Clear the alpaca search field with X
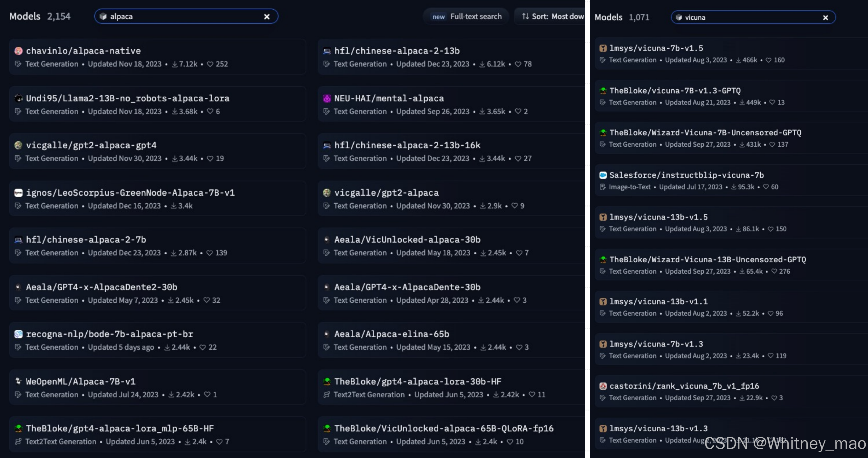 (267, 16)
